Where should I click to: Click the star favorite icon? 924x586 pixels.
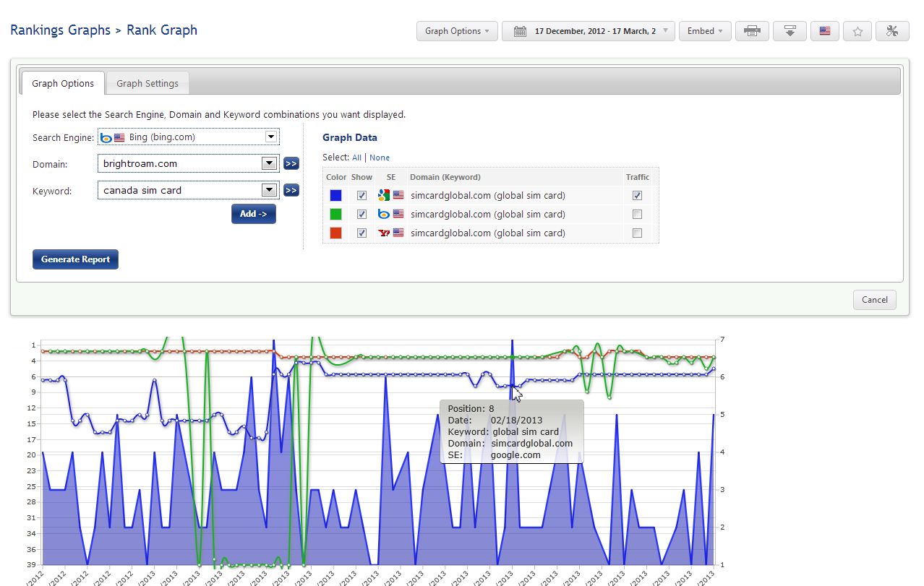pos(857,31)
